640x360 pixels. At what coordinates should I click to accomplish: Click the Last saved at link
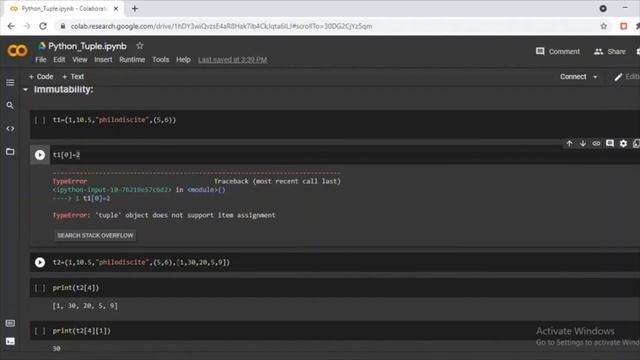232,60
